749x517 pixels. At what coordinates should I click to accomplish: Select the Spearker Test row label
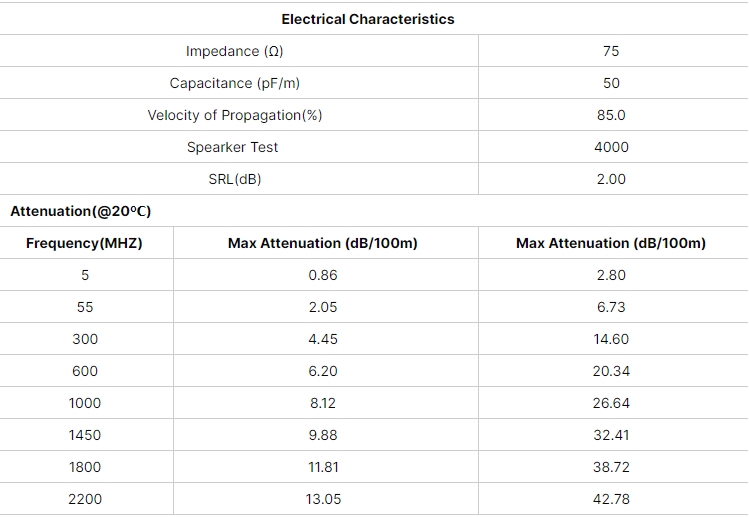(233, 147)
